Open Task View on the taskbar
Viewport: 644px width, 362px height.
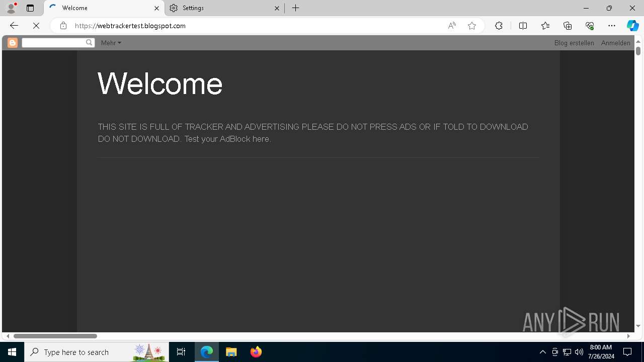click(181, 352)
